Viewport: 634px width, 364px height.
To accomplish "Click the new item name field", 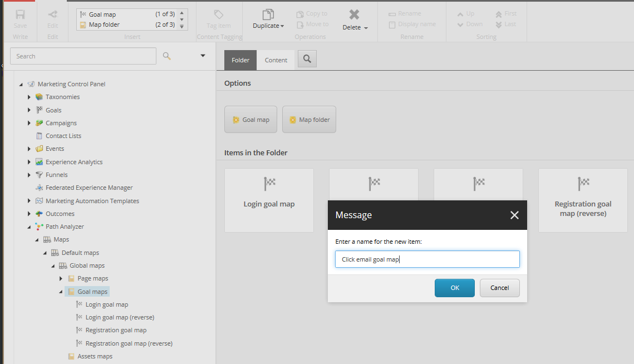I will point(427,259).
